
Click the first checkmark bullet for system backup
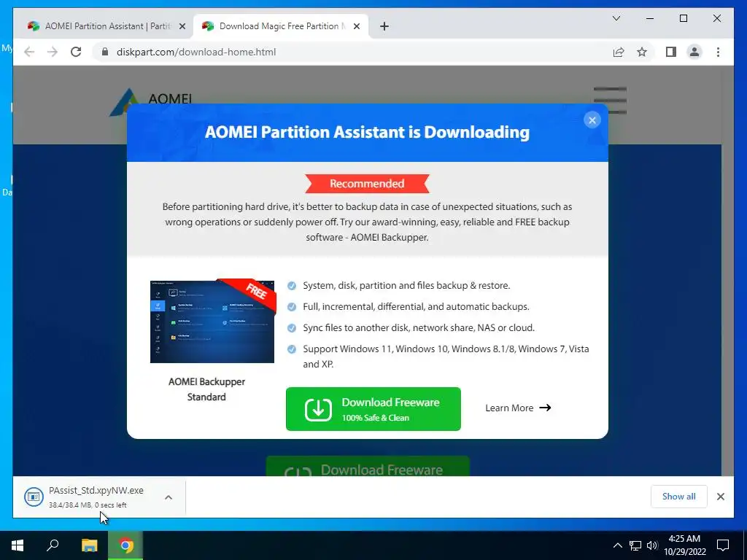tap(292, 286)
